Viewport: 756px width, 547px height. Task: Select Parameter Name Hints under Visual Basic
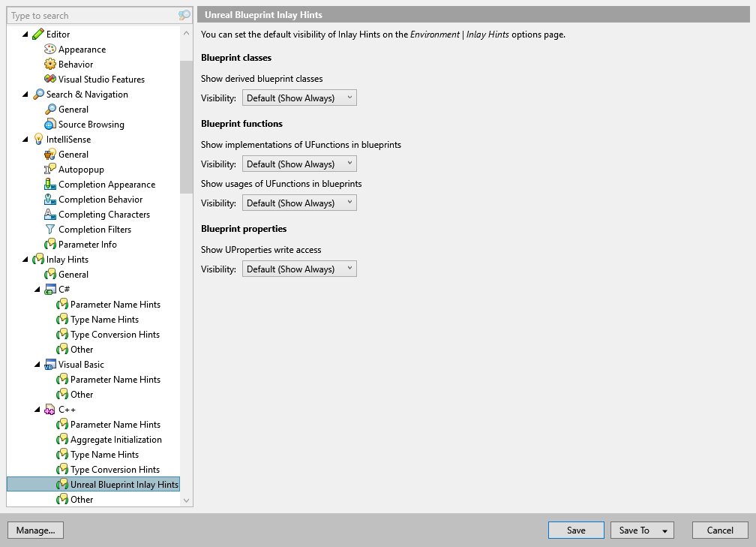tap(115, 380)
